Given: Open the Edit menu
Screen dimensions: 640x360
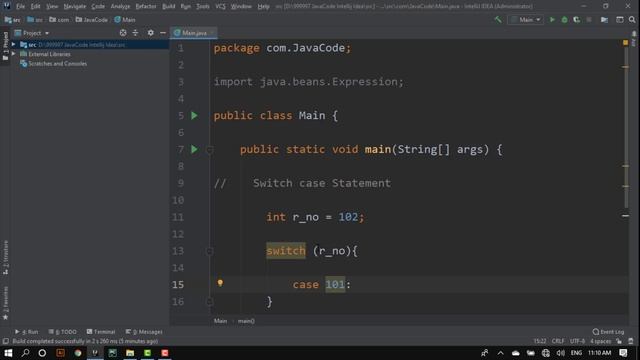Looking at the screenshot, I should click(36, 7).
